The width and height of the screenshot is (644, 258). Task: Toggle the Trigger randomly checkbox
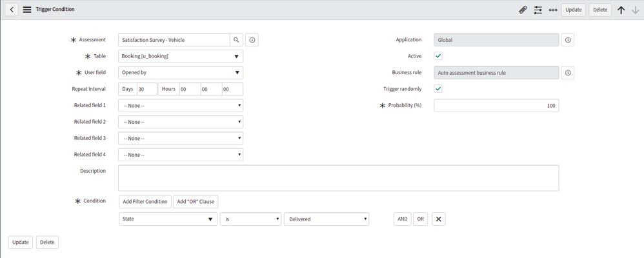pos(438,89)
